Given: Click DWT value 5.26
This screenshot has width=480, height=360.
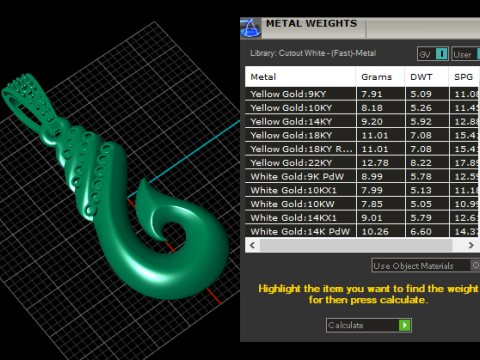Looking at the screenshot, I should pyautogui.click(x=421, y=108).
